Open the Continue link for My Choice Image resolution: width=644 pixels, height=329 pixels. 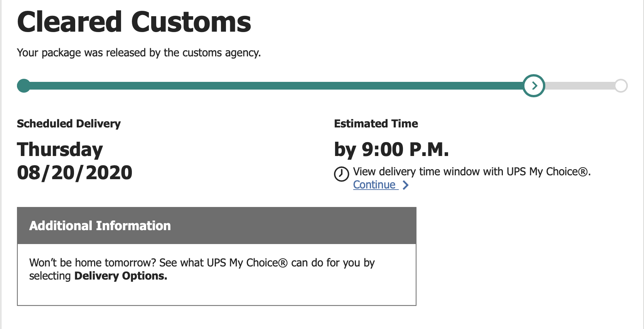click(374, 185)
